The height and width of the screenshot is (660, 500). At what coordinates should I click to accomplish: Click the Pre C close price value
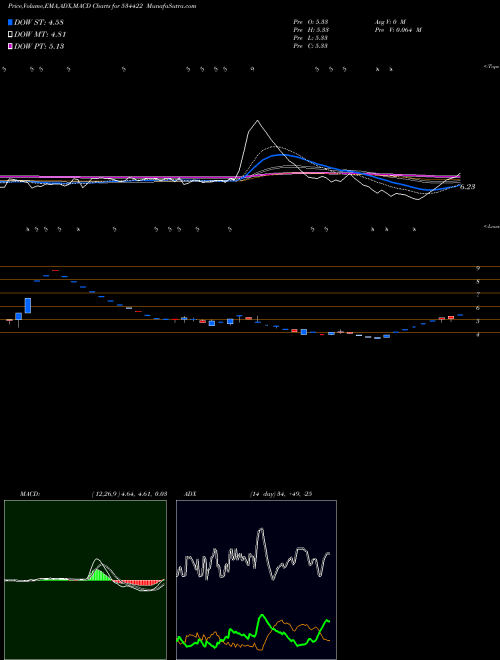pos(311,46)
